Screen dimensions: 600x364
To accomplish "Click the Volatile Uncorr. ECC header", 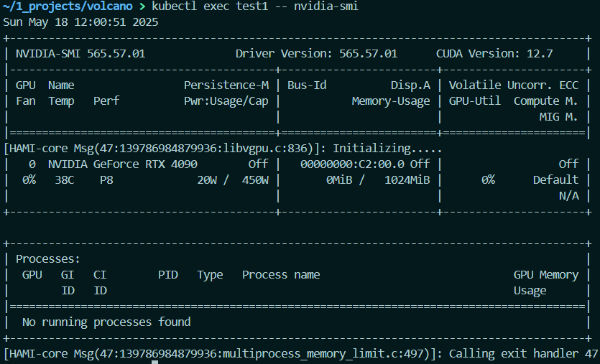I will [x=514, y=85].
